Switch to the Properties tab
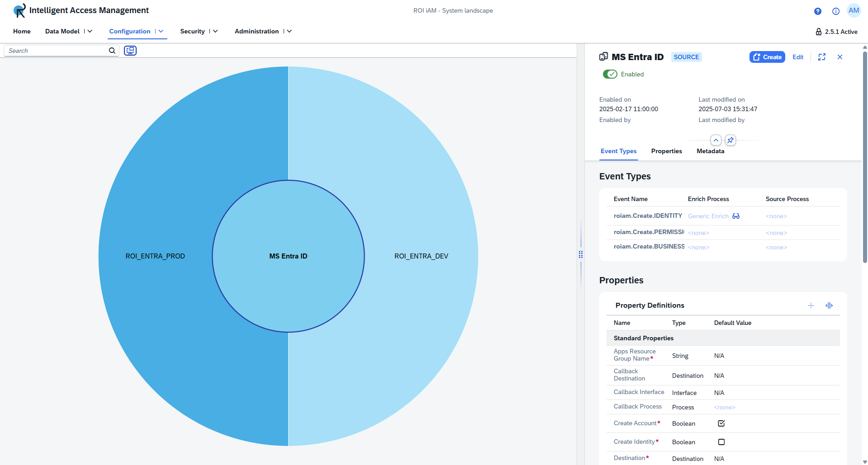The width and height of the screenshot is (868, 465). [x=666, y=151]
